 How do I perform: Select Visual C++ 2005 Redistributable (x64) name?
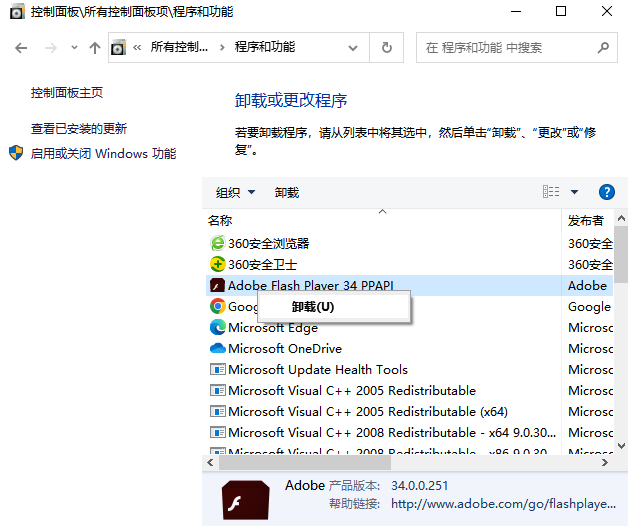click(x=368, y=411)
